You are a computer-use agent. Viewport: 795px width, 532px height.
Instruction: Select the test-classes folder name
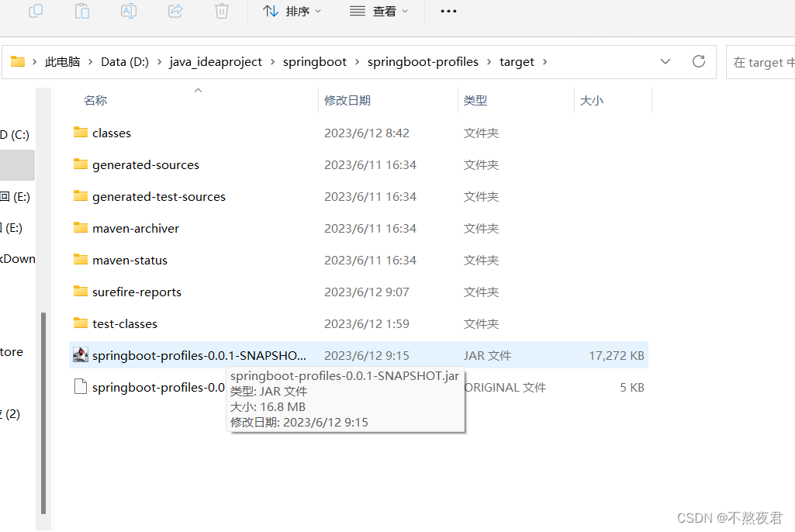pyautogui.click(x=125, y=323)
